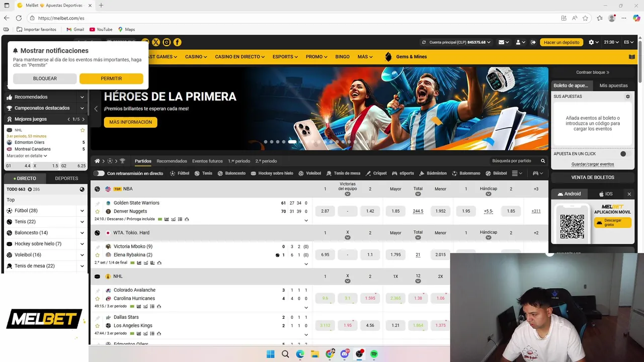Click the Guardar/cargar eventos link
The width and height of the screenshot is (644, 362).
coord(593,164)
